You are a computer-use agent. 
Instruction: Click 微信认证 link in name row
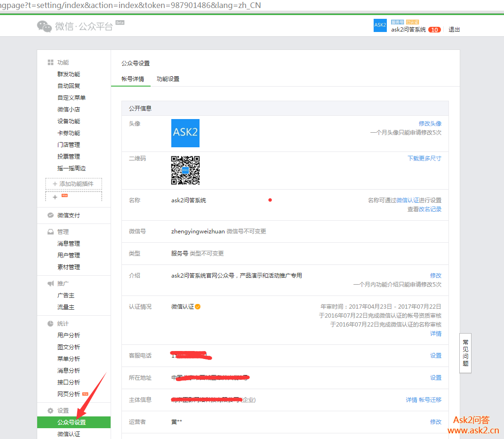coord(407,200)
